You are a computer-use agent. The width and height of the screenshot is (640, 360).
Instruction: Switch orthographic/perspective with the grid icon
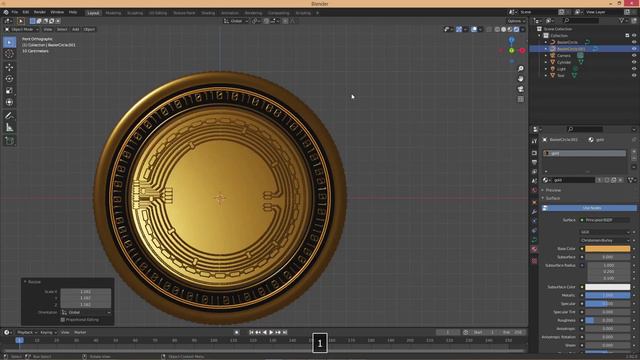(x=520, y=99)
